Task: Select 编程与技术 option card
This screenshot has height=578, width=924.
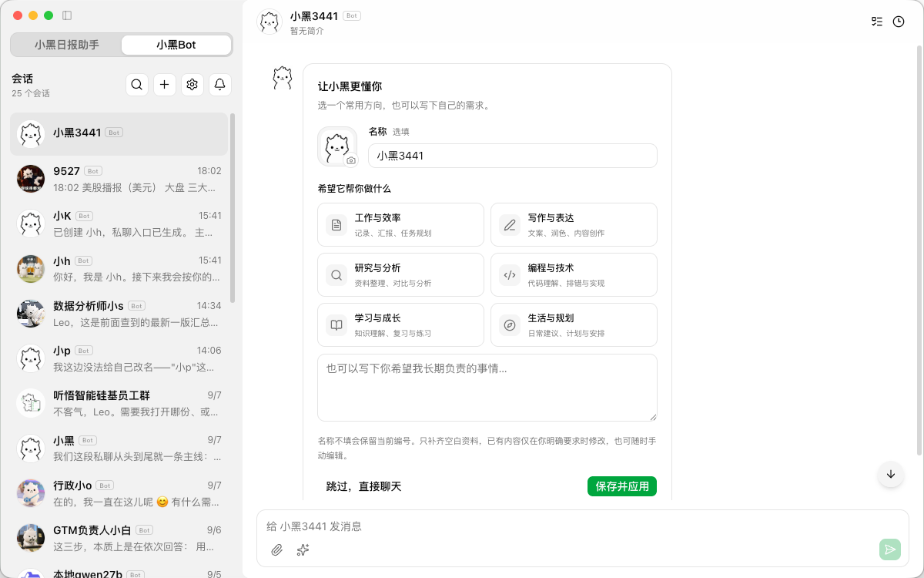Action: coord(574,274)
